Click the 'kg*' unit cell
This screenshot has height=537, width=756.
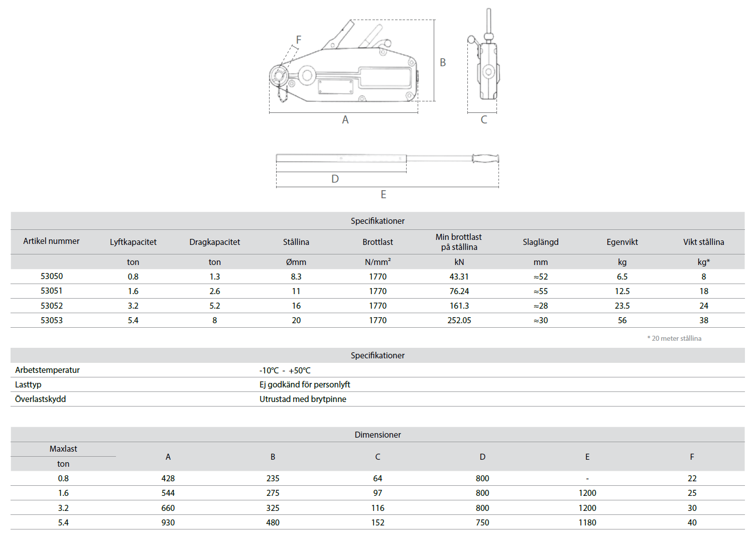pos(704,262)
